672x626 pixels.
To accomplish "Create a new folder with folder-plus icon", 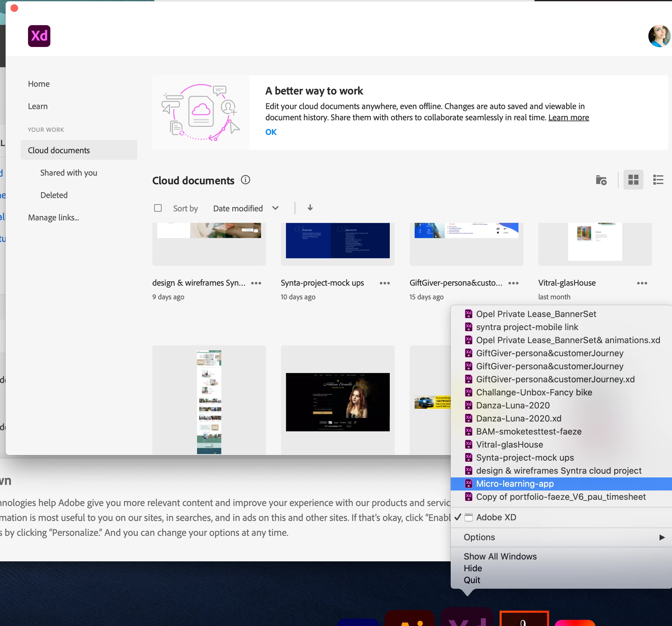I will [601, 180].
